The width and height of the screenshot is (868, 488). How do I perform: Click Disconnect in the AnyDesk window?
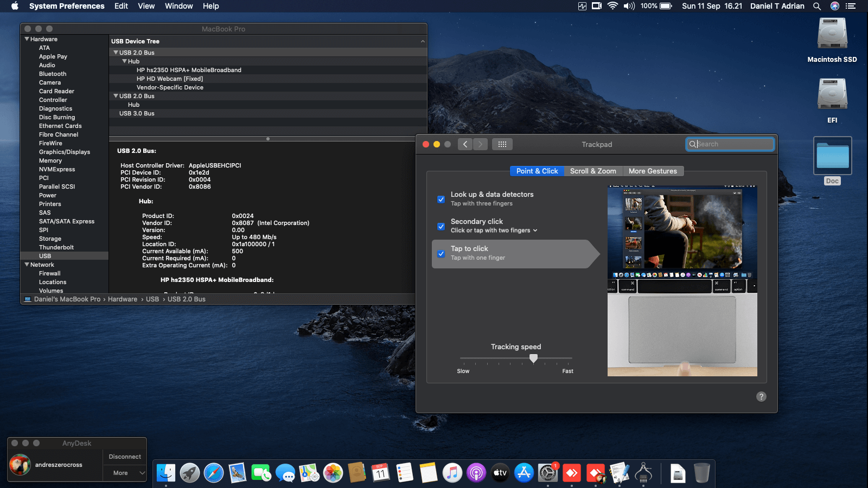(x=125, y=457)
